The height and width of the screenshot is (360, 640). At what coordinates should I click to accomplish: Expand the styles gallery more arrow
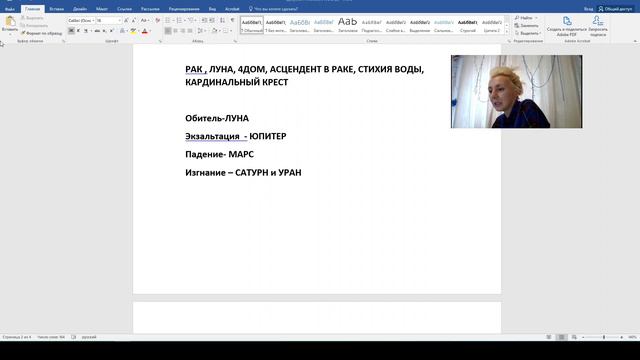(507, 32)
